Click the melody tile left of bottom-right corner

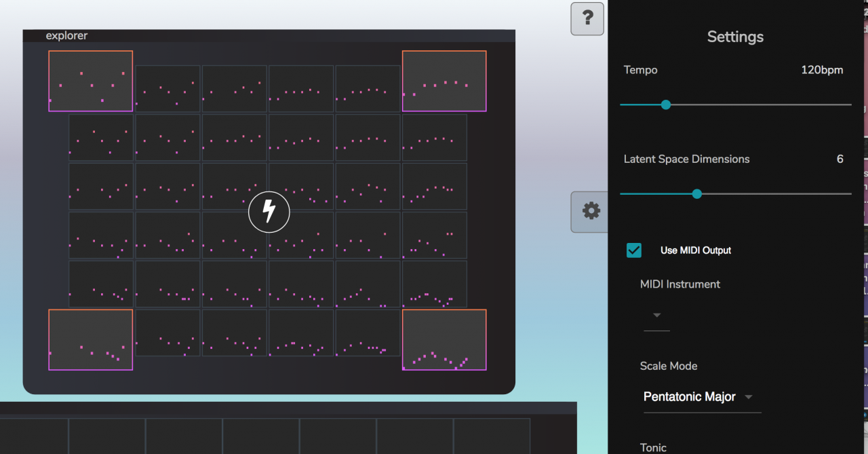pos(367,333)
